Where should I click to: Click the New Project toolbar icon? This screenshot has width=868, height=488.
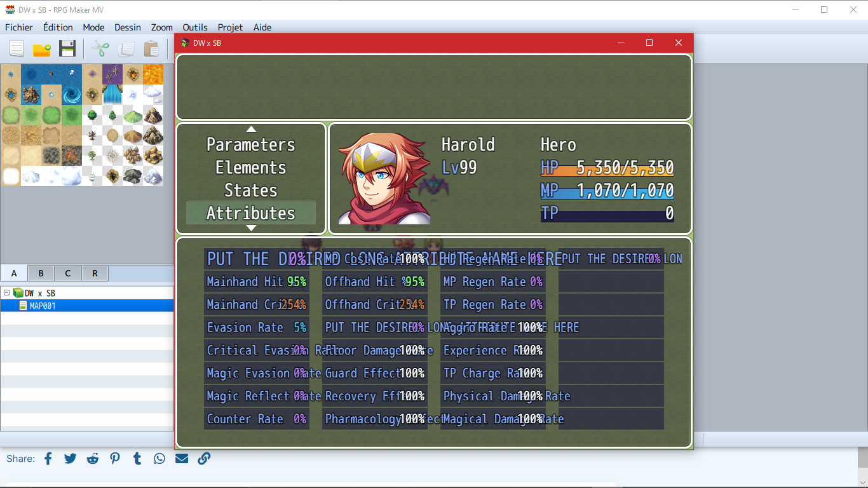(17, 49)
